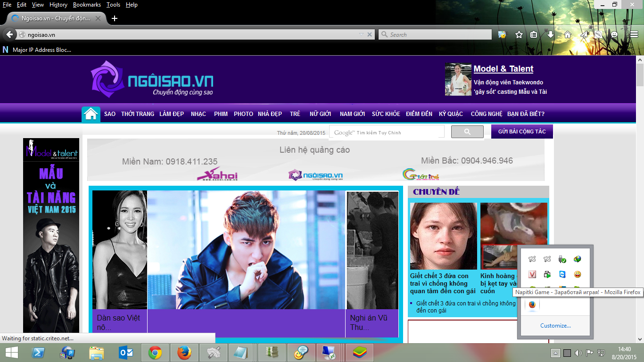This screenshot has height=362, width=644.
Task: Open the Model & Talent header link
Action: [504, 69]
